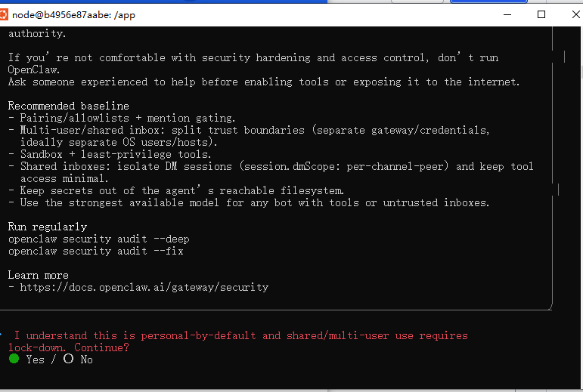The height and width of the screenshot is (392, 583).
Task: Open the docs.openclaw.ai/gateway/security link
Action: point(144,287)
